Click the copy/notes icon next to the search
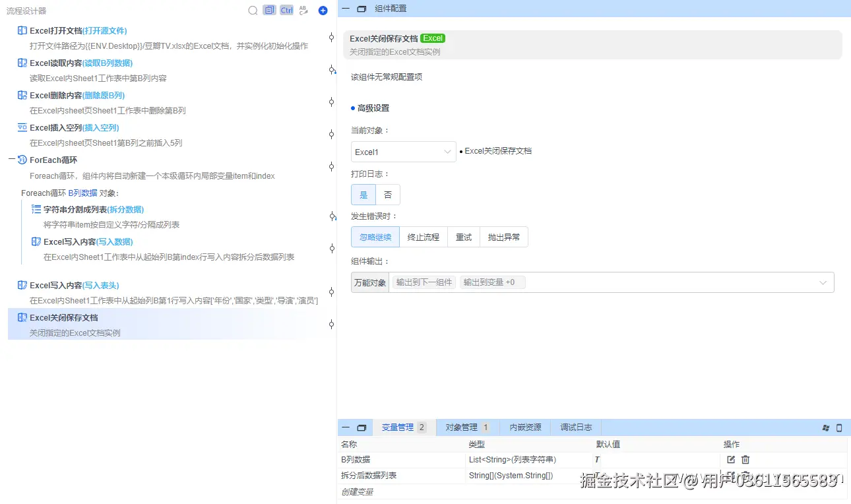 point(268,11)
